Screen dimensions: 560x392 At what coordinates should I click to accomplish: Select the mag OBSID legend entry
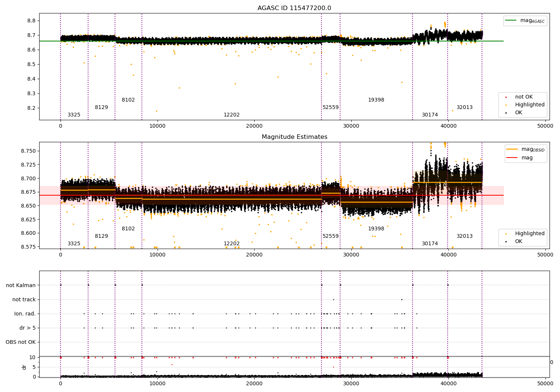pos(526,149)
